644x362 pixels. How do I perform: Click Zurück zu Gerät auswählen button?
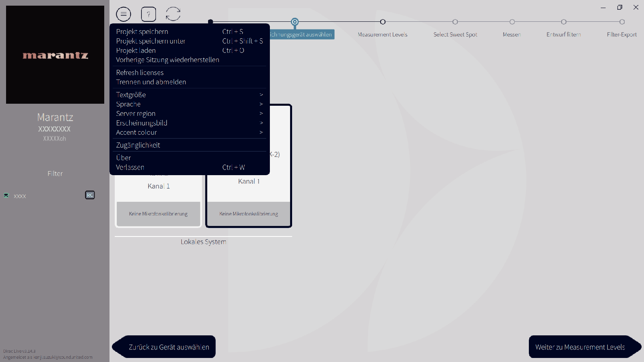pos(164,347)
